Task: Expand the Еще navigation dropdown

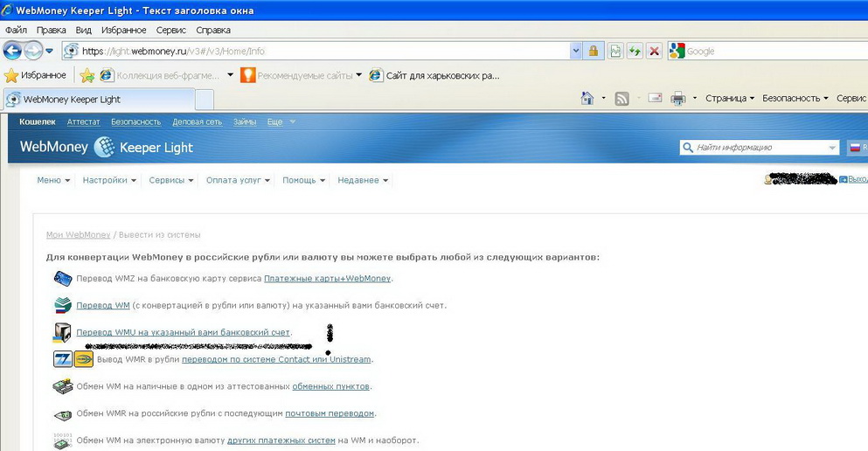Action: pos(281,121)
